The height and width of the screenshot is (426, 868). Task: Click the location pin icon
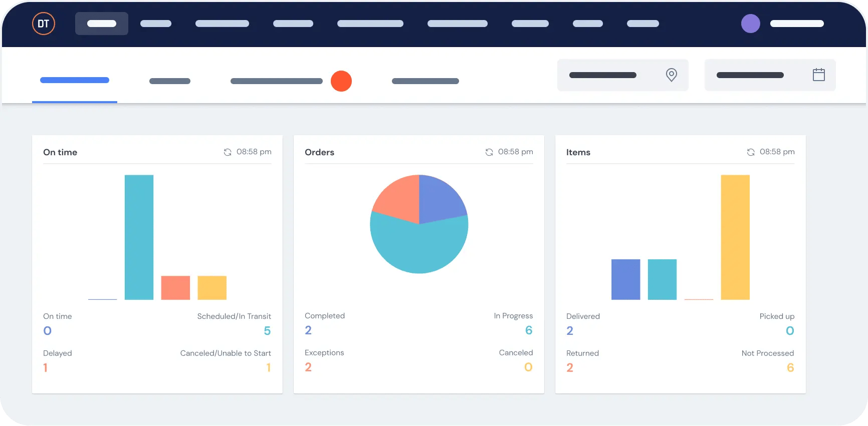[671, 75]
